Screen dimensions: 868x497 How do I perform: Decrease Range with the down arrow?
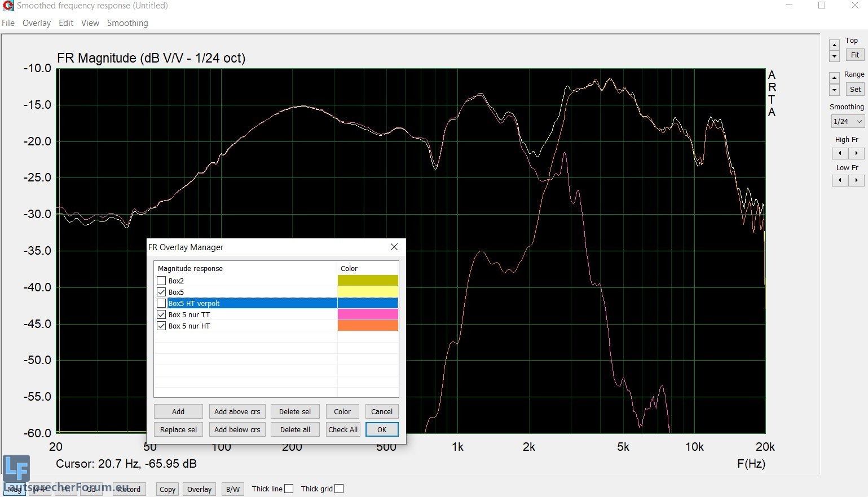pyautogui.click(x=835, y=90)
